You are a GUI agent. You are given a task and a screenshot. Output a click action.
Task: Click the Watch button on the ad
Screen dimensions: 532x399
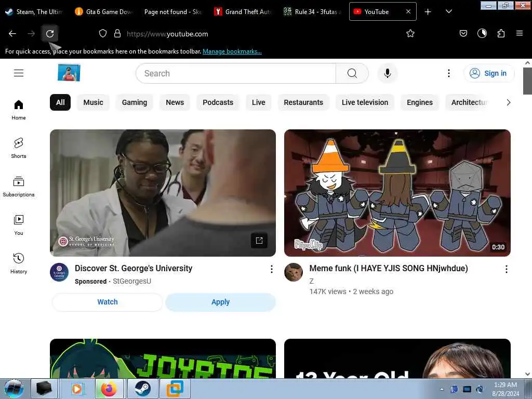pyautogui.click(x=108, y=302)
